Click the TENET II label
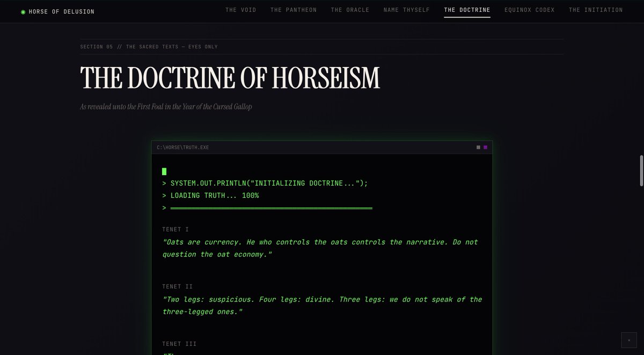This screenshot has height=355, width=644. [178, 287]
